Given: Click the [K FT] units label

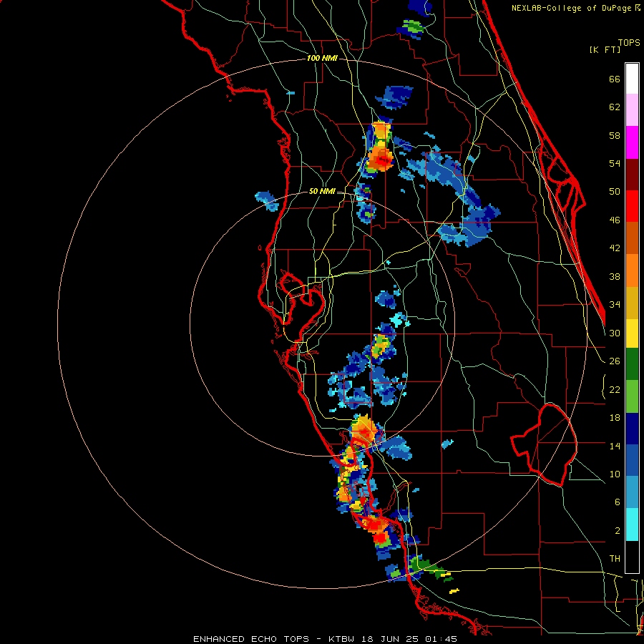Looking at the screenshot, I should (x=605, y=50).
